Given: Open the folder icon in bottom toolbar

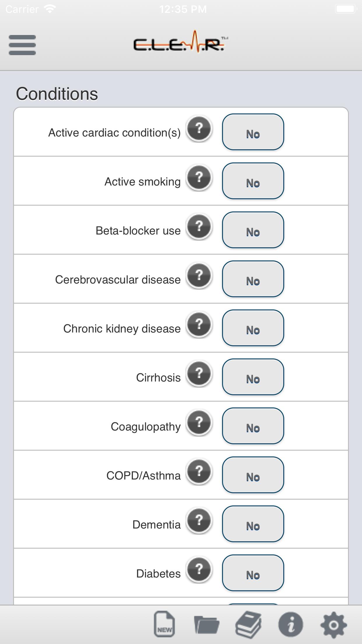Looking at the screenshot, I should [206, 624].
